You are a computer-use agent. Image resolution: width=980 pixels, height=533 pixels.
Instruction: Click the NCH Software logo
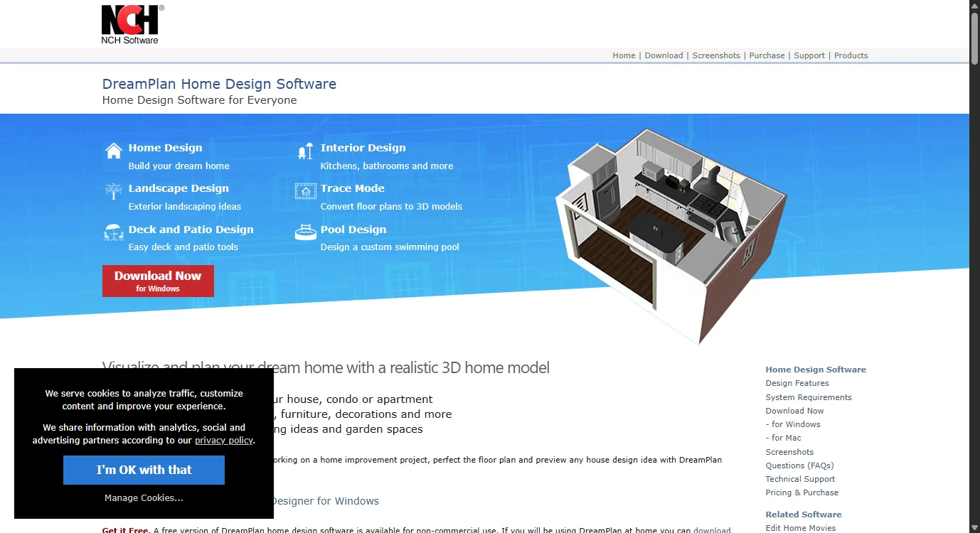click(x=132, y=24)
